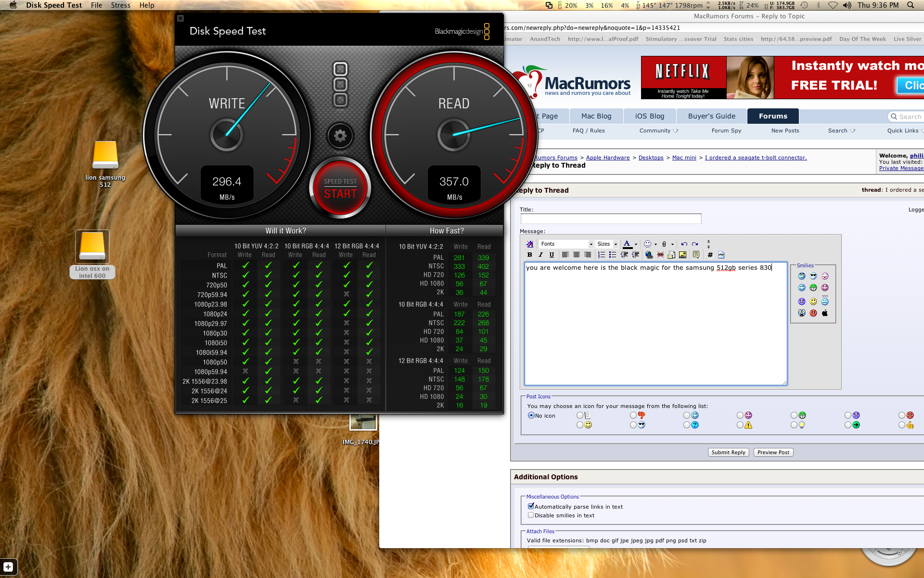Insert an image using picture icon
The image size is (924, 578).
coord(682,255)
